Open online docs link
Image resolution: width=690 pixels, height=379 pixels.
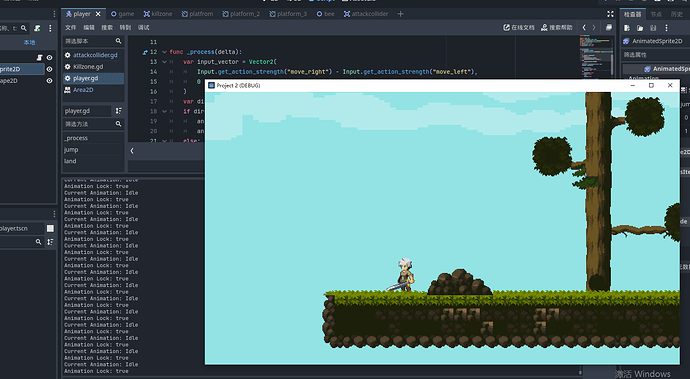(519, 27)
